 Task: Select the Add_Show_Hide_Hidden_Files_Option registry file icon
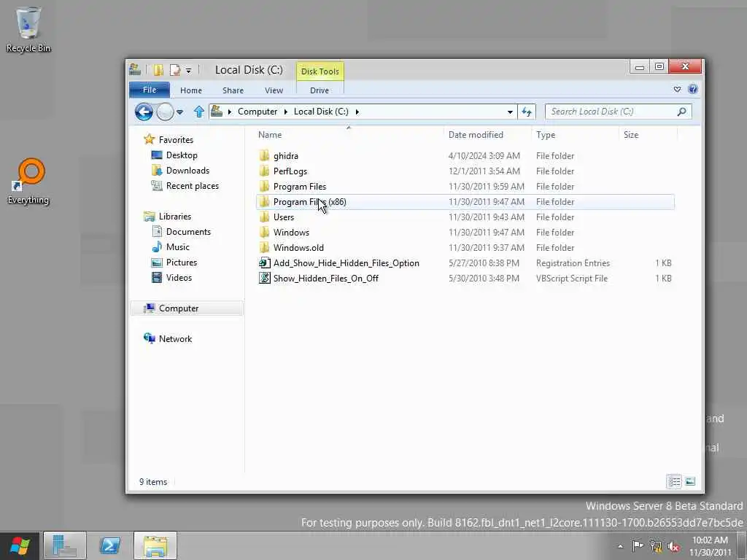264,262
